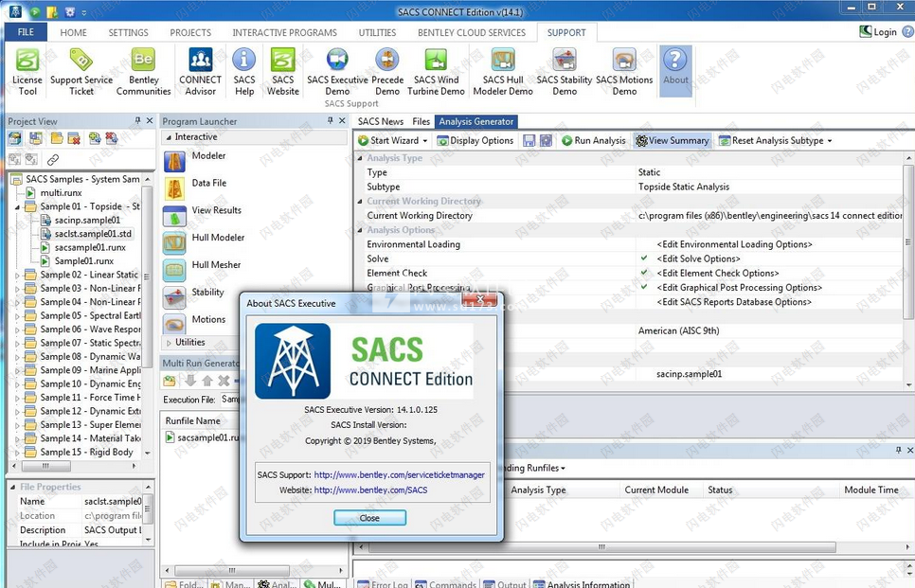
Task: Open the SACS News tab
Action: [x=381, y=121]
